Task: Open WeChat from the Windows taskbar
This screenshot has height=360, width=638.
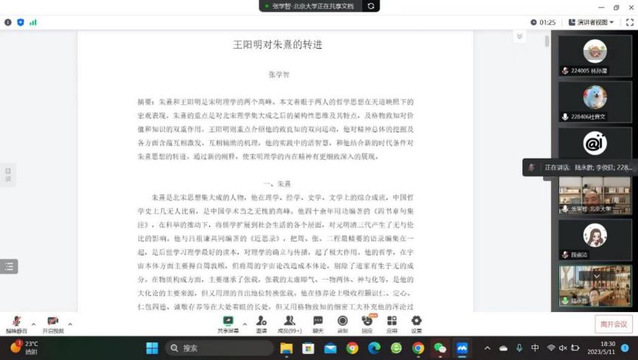Action: point(440,348)
